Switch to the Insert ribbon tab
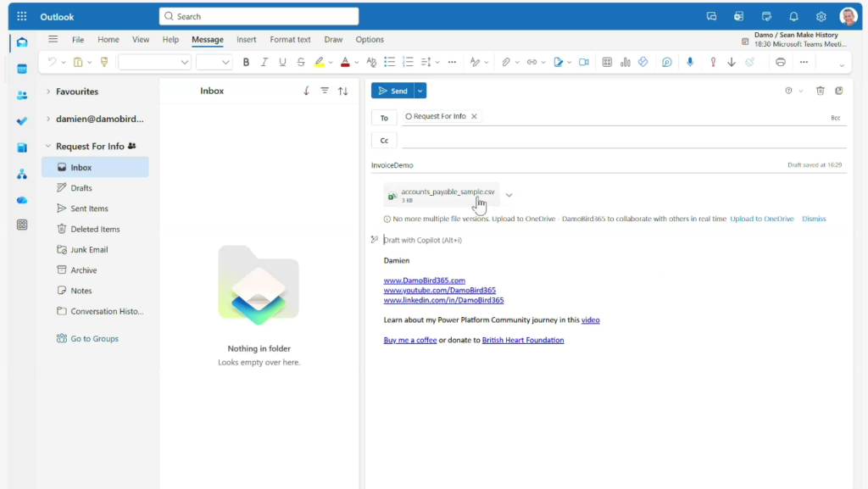Screen dimensions: 868x489 (x=247, y=40)
